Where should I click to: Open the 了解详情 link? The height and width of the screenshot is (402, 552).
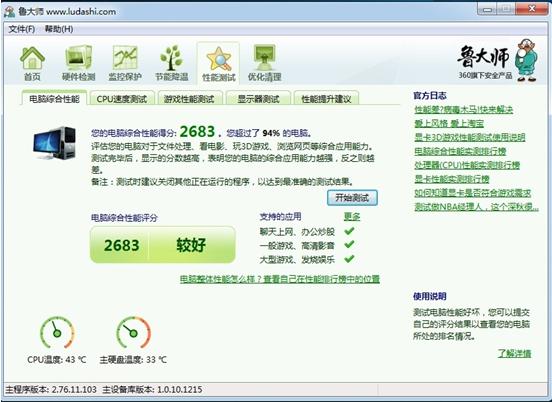514,353
